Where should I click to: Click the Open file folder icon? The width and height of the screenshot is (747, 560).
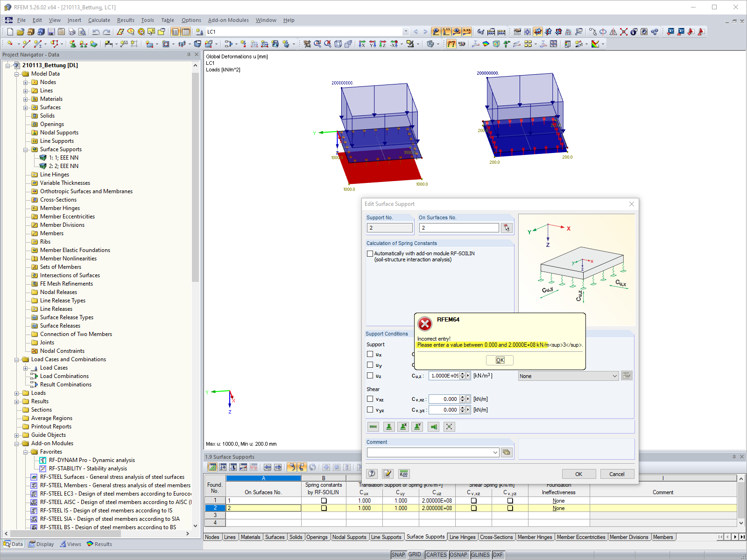(x=20, y=32)
